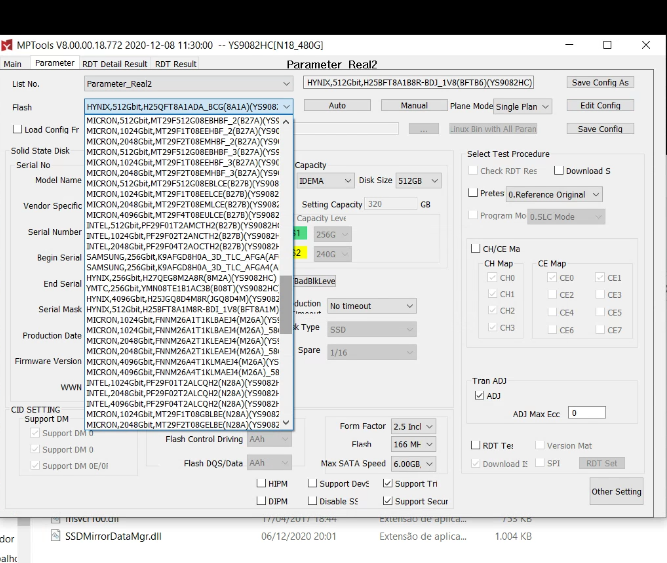667x563 pixels.
Task: Expand the Form Factor 2.5 Inch dropdown
Action: pyautogui.click(x=413, y=427)
